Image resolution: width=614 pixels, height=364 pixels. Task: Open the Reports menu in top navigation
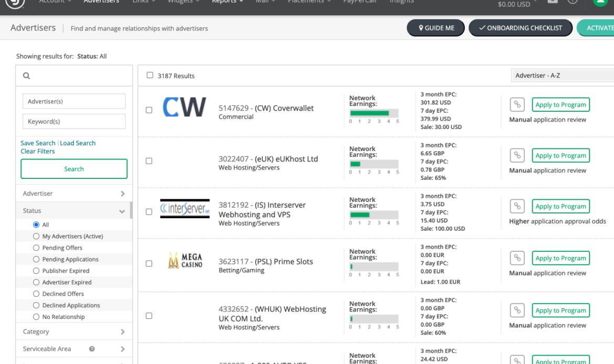(228, 2)
